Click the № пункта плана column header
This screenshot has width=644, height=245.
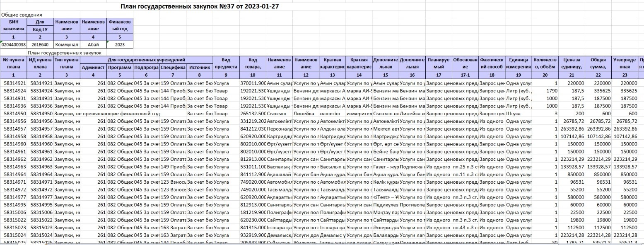tap(14, 63)
